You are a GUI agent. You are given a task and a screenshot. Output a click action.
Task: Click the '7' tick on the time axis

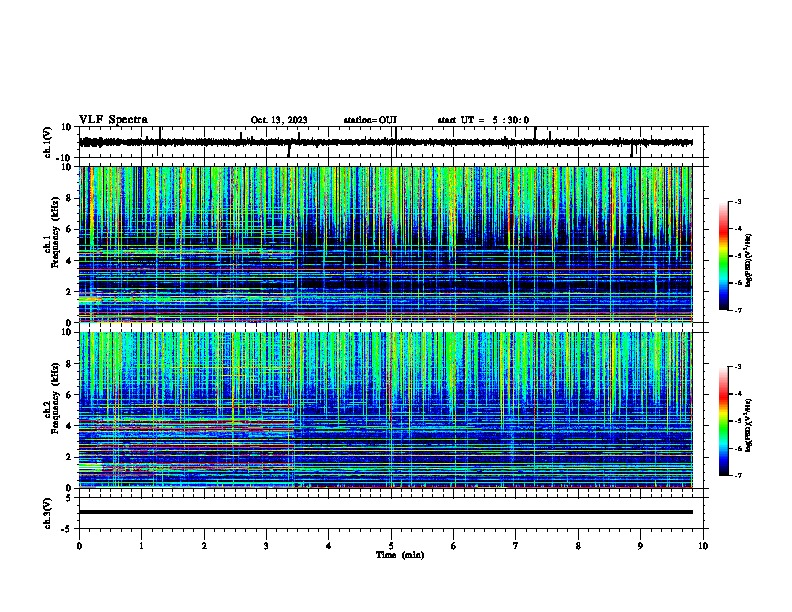[516, 546]
